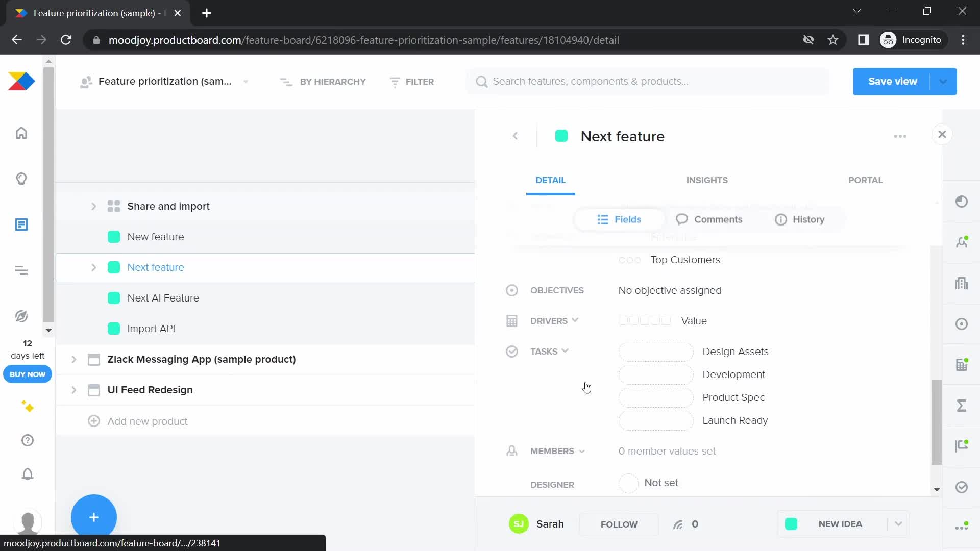Click the Designer Not set avatar
The height and width of the screenshot is (551, 980).
tap(628, 483)
